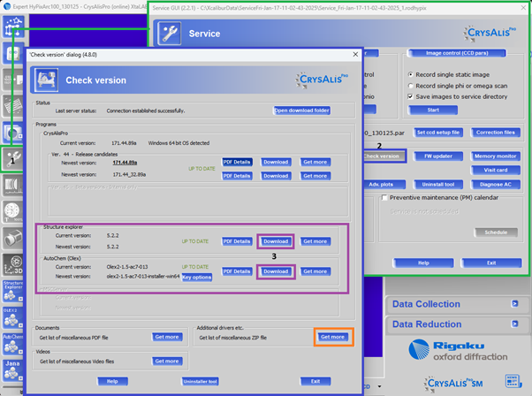Click Help in the Service window
Screen dimensions: 532x396
pos(423,263)
